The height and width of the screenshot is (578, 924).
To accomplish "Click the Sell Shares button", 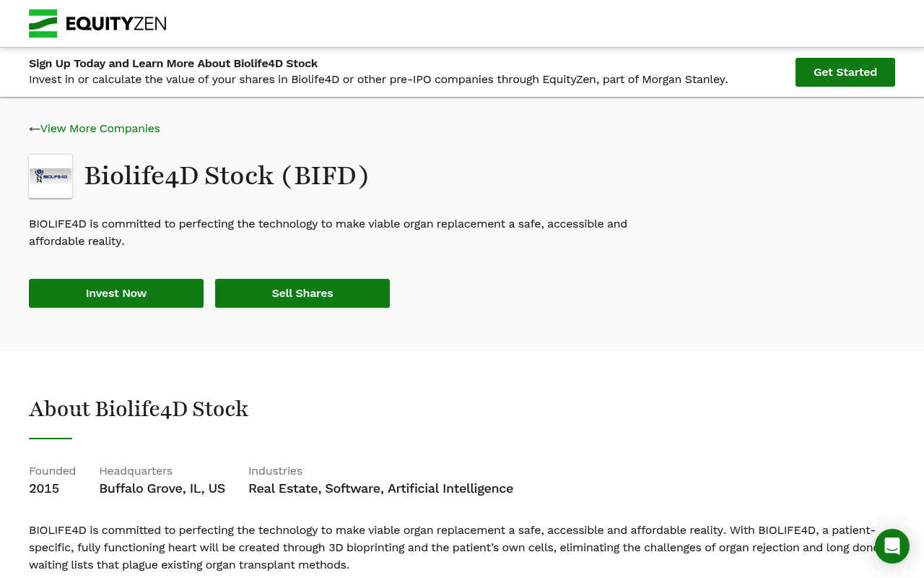I will (302, 293).
